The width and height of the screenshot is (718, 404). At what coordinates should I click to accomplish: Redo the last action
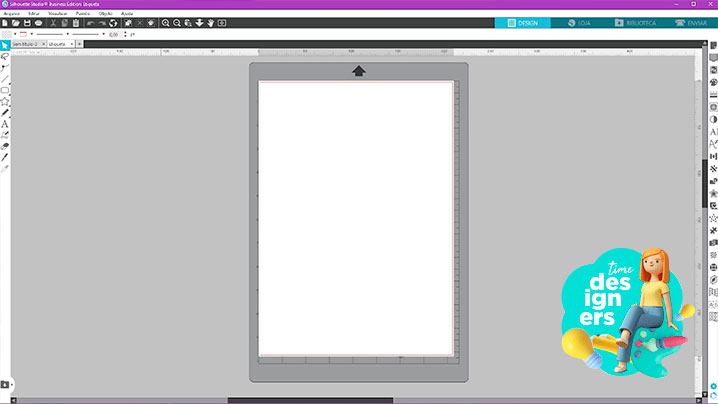(102, 23)
